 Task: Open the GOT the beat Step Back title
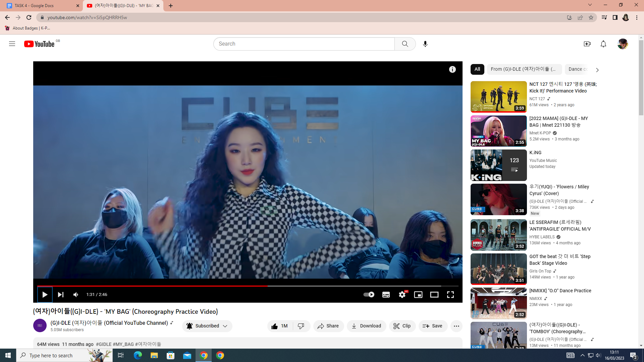(560, 260)
